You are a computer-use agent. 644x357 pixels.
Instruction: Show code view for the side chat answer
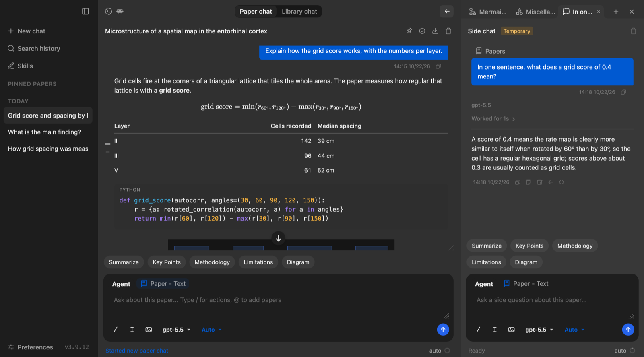click(x=561, y=182)
